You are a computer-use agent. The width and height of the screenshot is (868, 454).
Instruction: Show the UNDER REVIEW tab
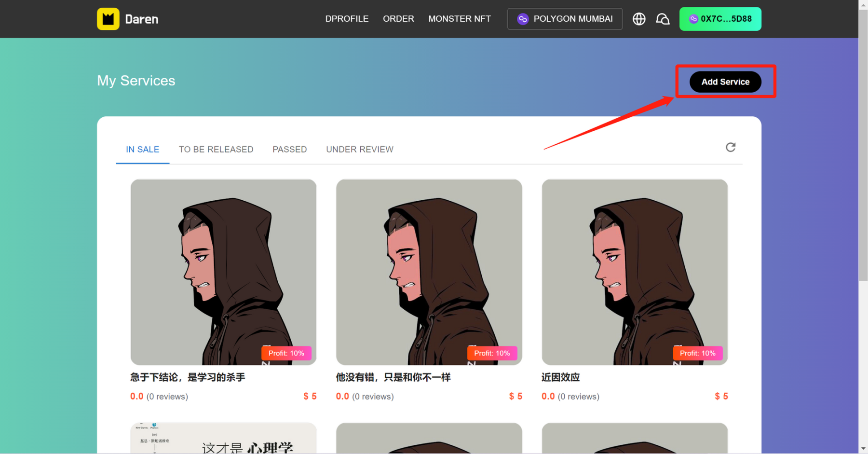[x=359, y=150]
